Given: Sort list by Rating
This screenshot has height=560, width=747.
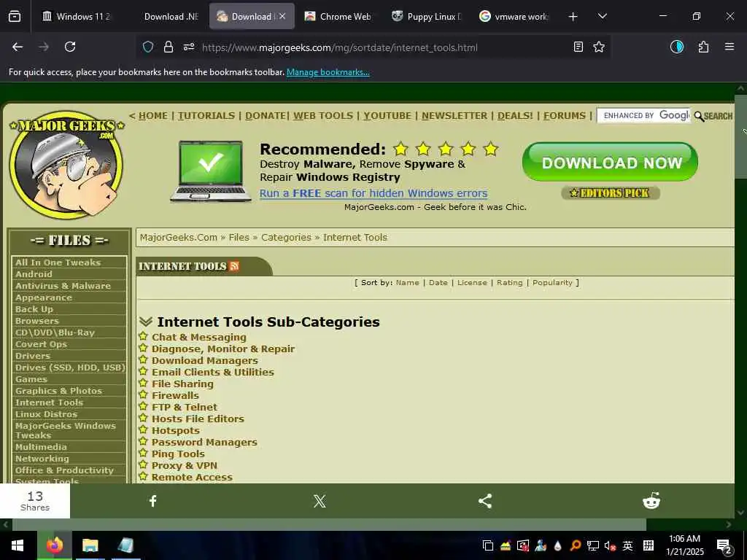Looking at the screenshot, I should (x=510, y=283).
